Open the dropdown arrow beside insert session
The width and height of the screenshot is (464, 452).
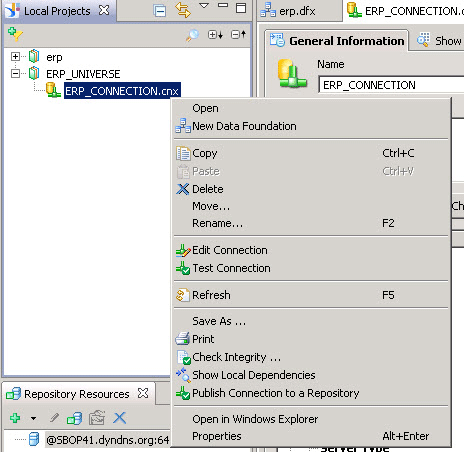pos(33,418)
